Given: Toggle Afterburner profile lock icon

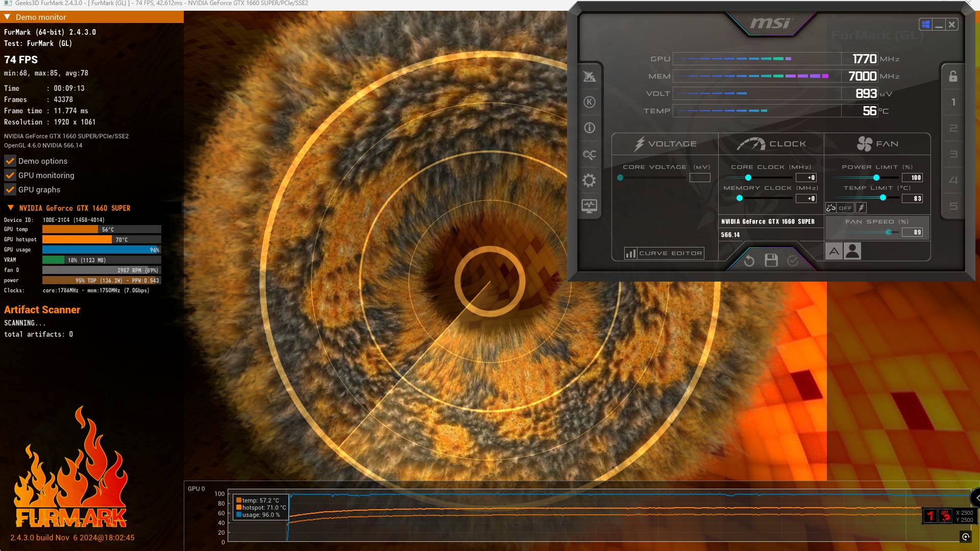Looking at the screenshot, I should 953,76.
